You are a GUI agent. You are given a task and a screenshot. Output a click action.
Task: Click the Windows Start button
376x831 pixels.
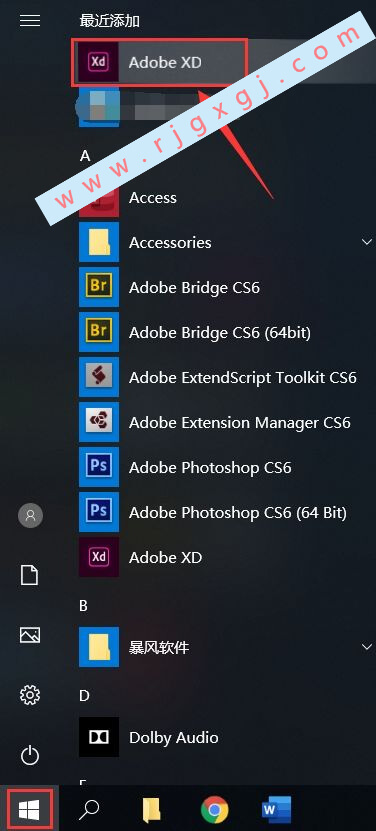[x=30, y=809]
